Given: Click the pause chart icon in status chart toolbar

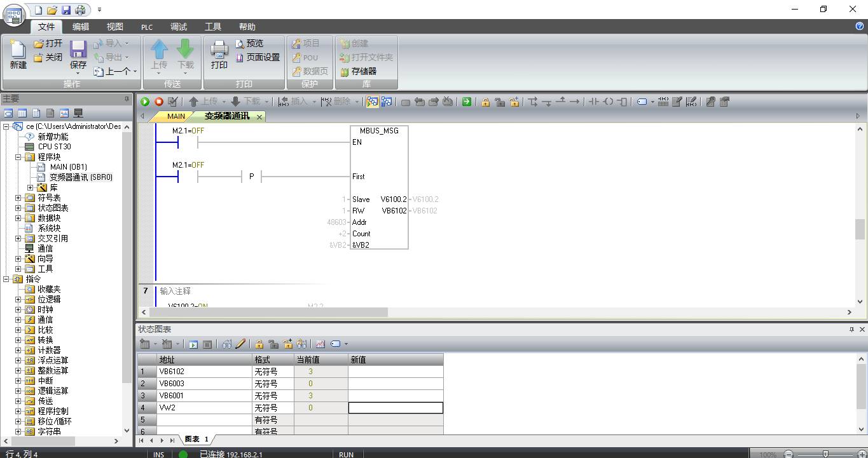Looking at the screenshot, I should click(207, 344).
